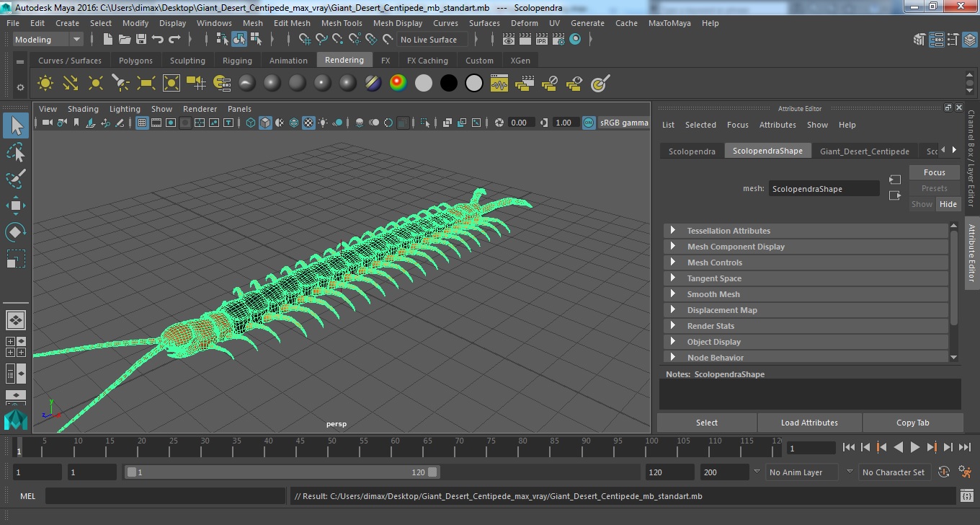The height and width of the screenshot is (525, 980).
Task: Toggle snap to grids
Action: (305, 40)
